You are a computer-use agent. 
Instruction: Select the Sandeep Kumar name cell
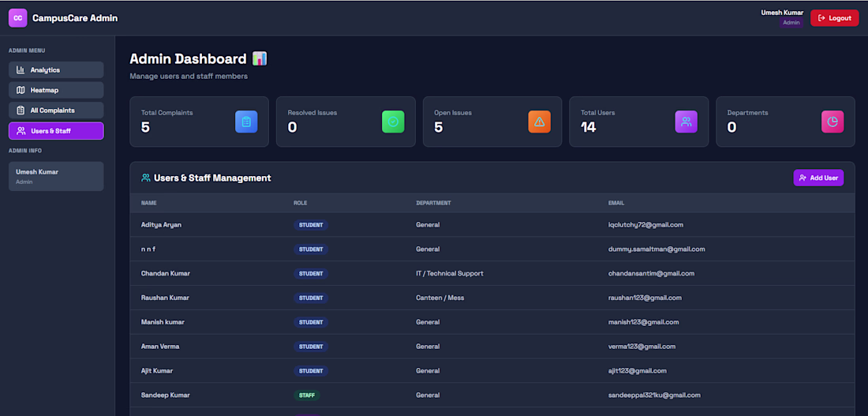coord(166,395)
